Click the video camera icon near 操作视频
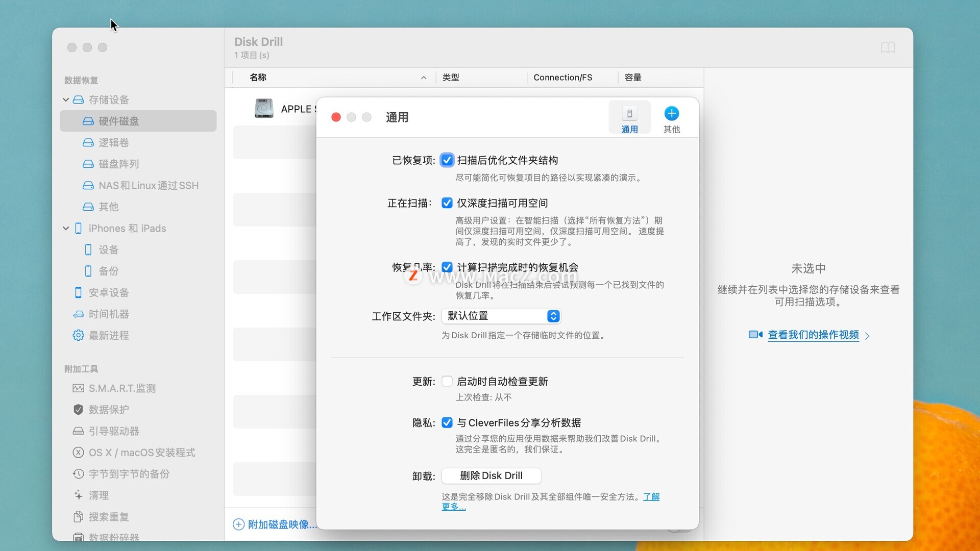 coord(755,335)
